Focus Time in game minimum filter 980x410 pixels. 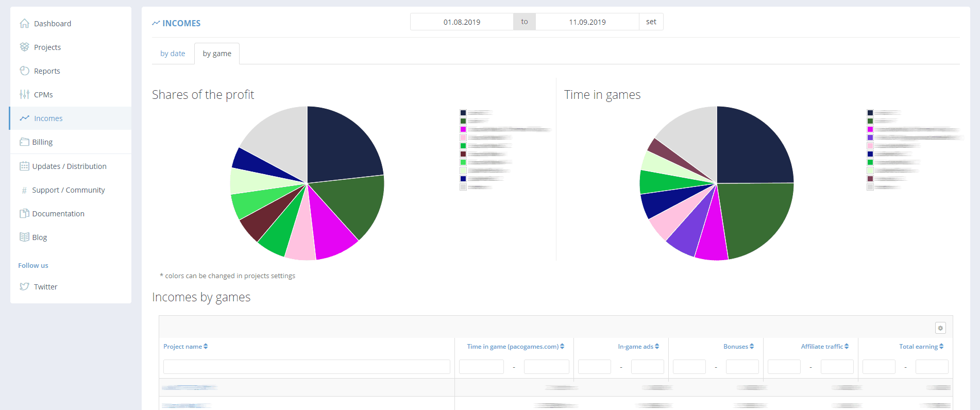[x=481, y=367]
